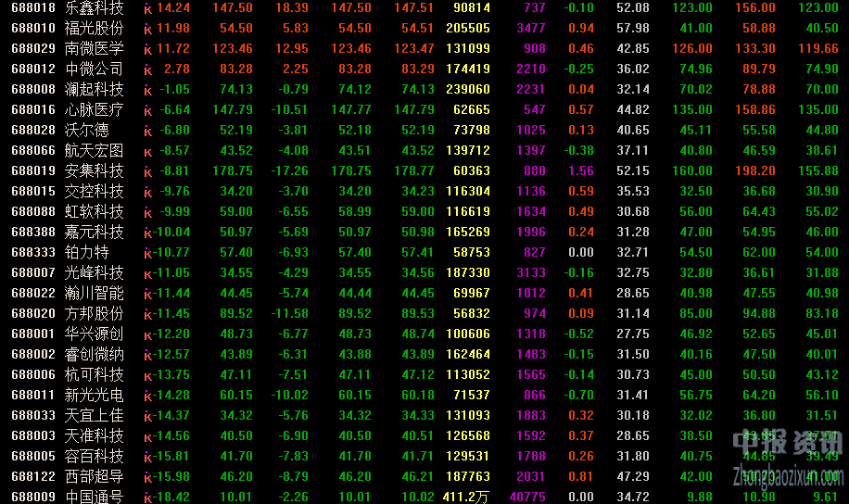Open the K-line icon of 心脉医疗

pyautogui.click(x=147, y=110)
